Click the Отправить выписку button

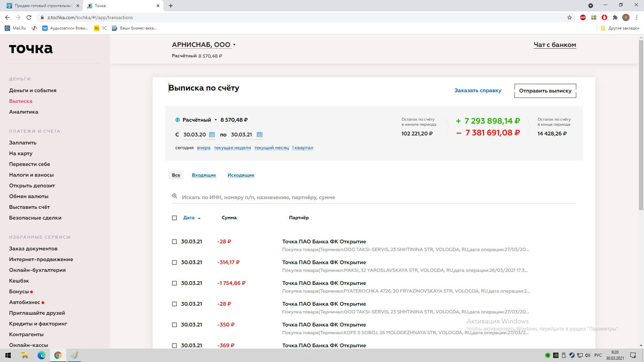(545, 91)
